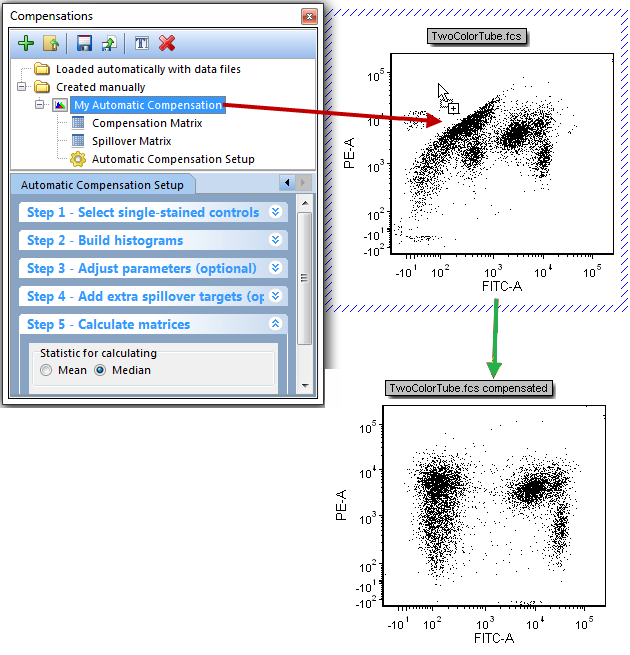Expand Step 2 - Build histograms section
This screenshot has height=655, width=630.
coord(275,240)
